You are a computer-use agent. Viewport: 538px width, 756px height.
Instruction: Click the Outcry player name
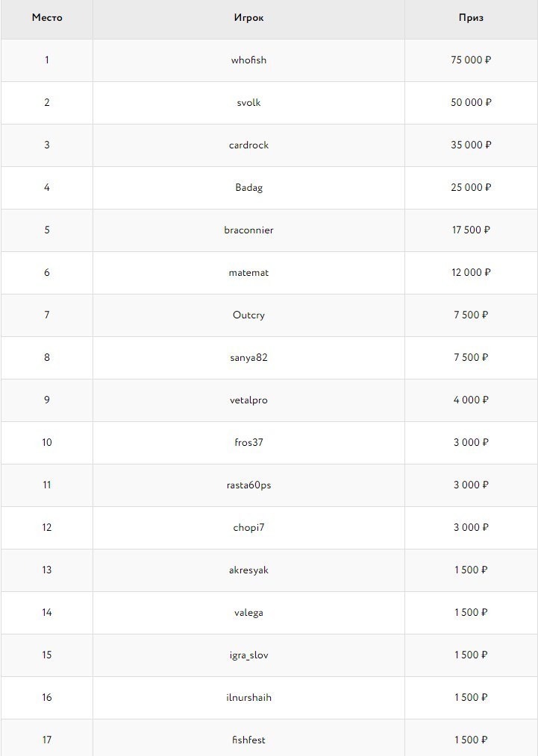[248, 315]
